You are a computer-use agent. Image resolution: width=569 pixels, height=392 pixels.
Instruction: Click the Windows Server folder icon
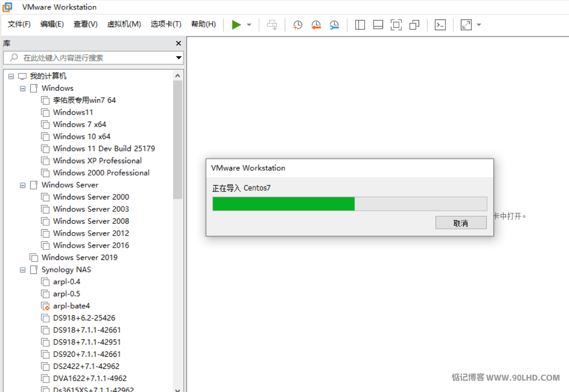tap(34, 185)
